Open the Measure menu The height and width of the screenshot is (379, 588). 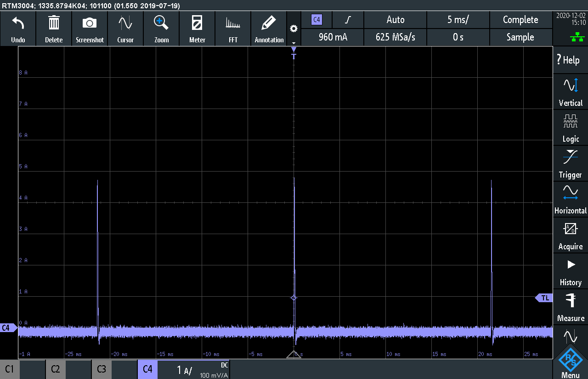coord(570,307)
